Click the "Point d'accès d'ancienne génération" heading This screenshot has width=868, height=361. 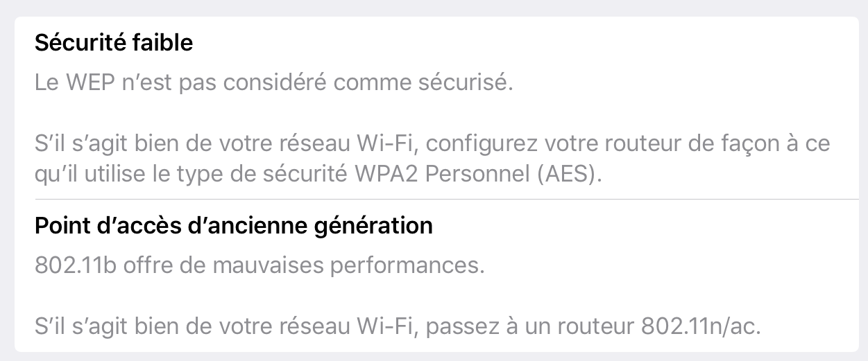coord(234,226)
